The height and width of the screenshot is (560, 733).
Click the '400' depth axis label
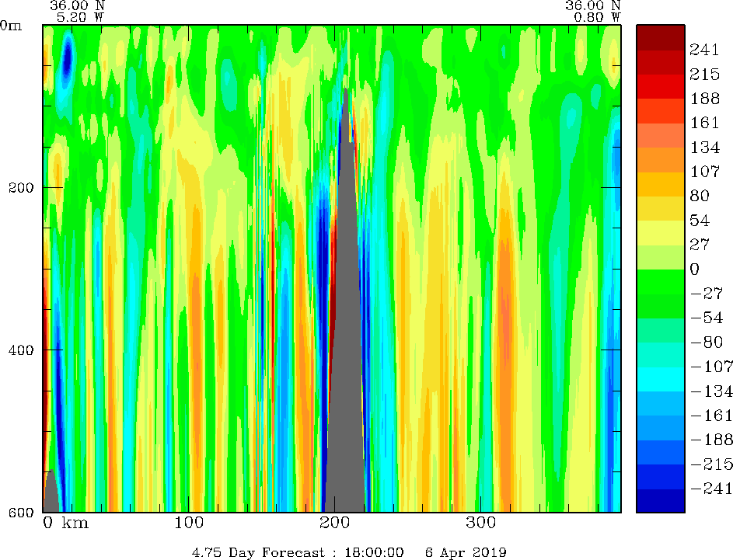[21, 350]
